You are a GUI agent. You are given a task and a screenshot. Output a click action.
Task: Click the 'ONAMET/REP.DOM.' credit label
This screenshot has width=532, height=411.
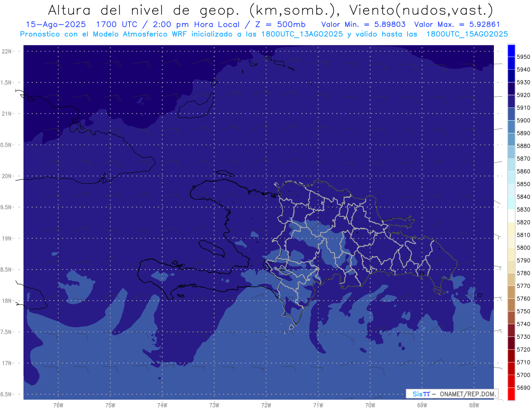point(468,394)
